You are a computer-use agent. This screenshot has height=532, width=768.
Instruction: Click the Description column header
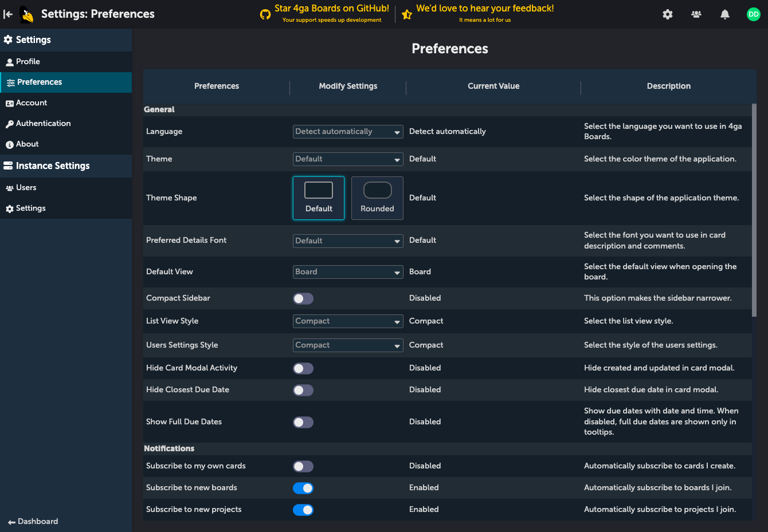click(669, 86)
